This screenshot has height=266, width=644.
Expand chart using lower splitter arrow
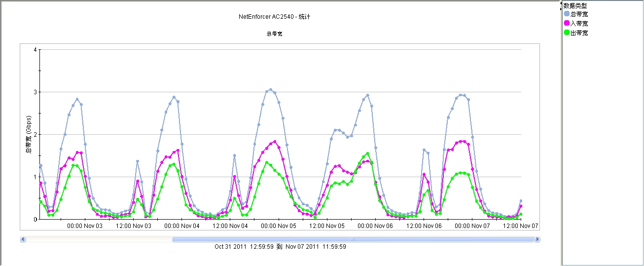click(561, 8)
